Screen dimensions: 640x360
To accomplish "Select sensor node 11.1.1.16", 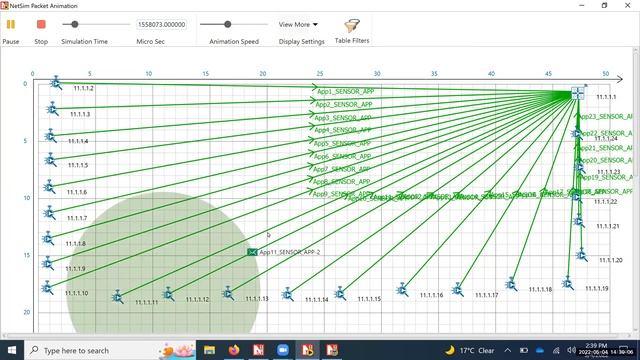I will (402, 290).
